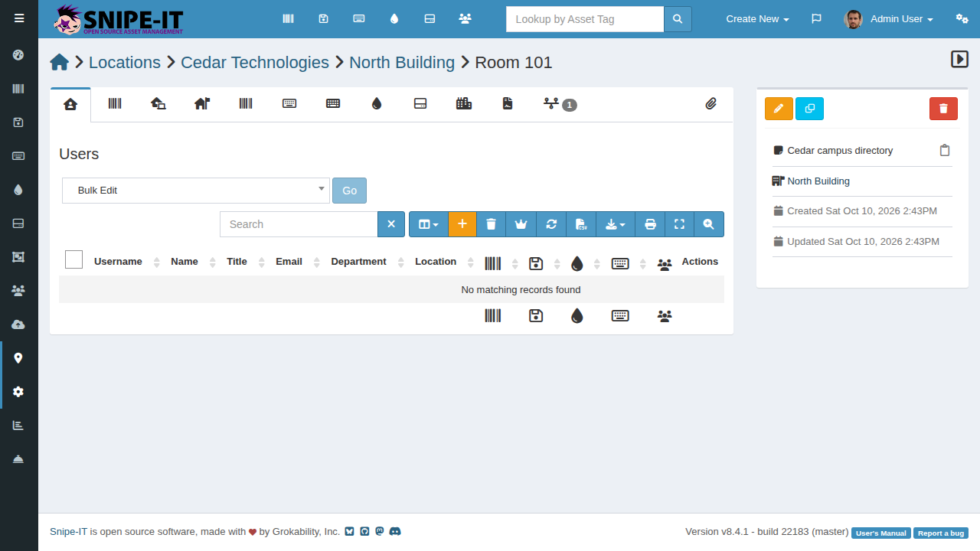Open the Bulk Edit dropdown
980x551 pixels.
(x=196, y=191)
